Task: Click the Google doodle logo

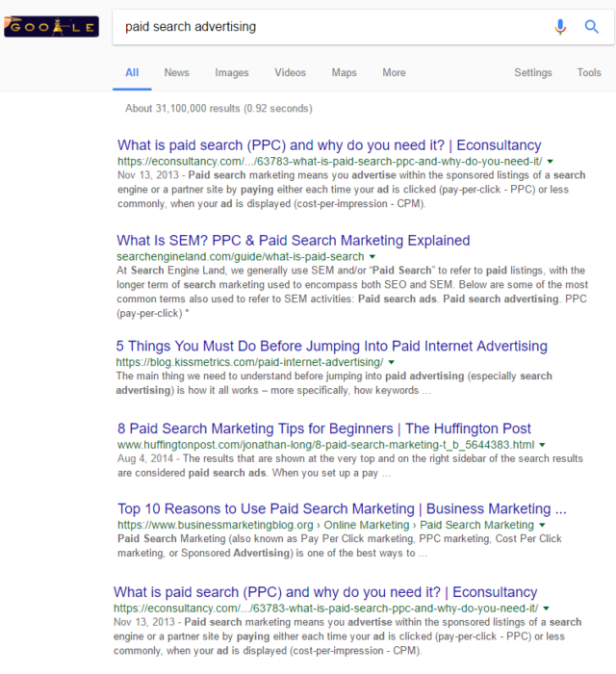Action: [x=52, y=27]
